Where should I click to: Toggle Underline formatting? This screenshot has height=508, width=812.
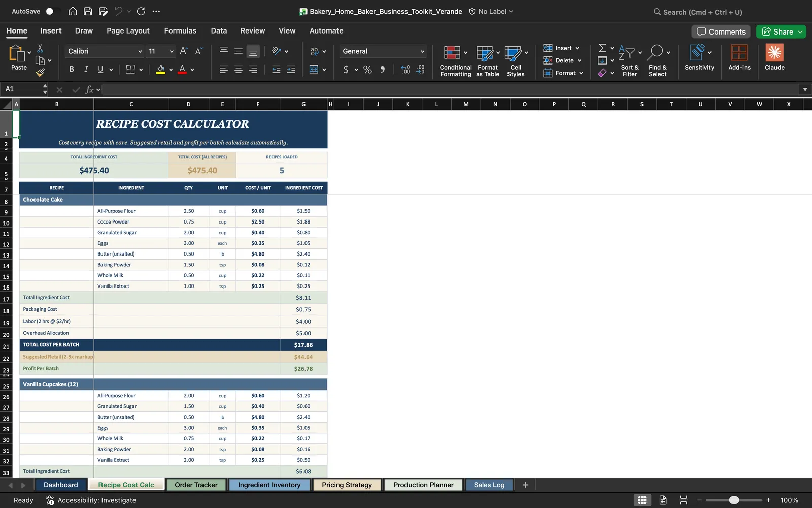click(100, 69)
